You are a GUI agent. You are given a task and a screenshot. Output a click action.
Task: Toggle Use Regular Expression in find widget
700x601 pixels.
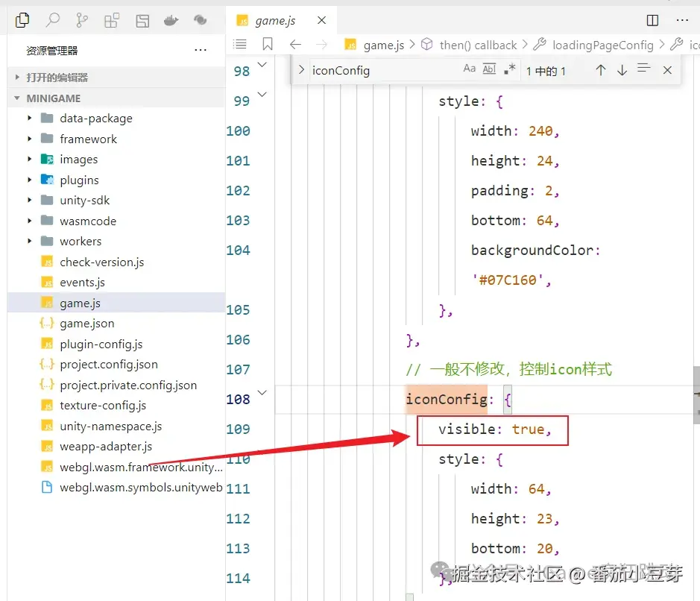click(x=509, y=69)
